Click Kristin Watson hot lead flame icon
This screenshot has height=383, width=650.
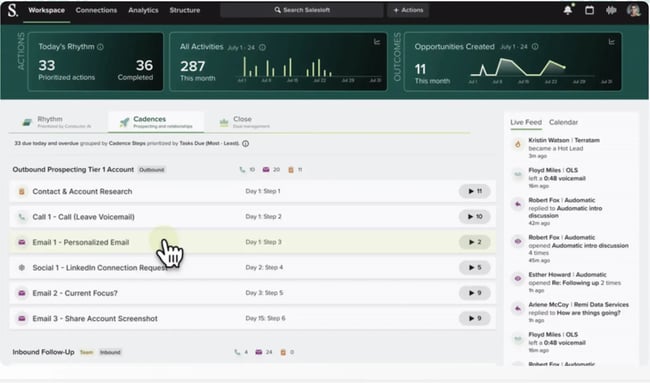tap(518, 144)
